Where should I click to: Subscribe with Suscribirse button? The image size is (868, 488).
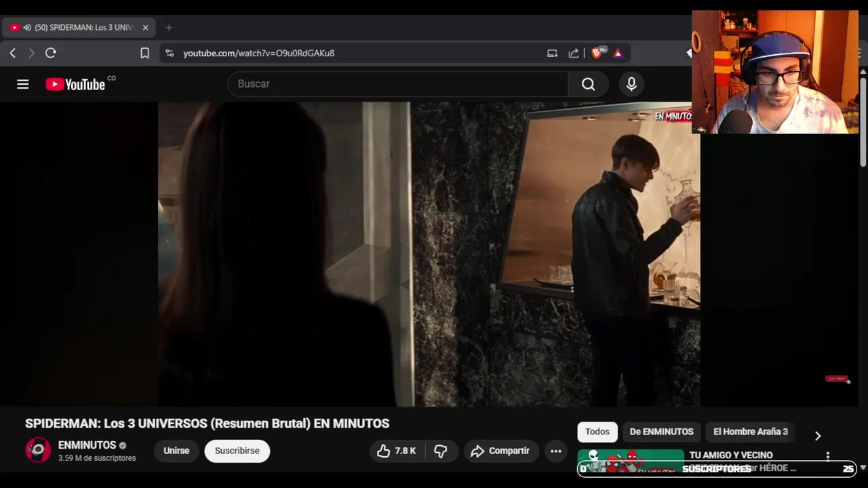(237, 451)
